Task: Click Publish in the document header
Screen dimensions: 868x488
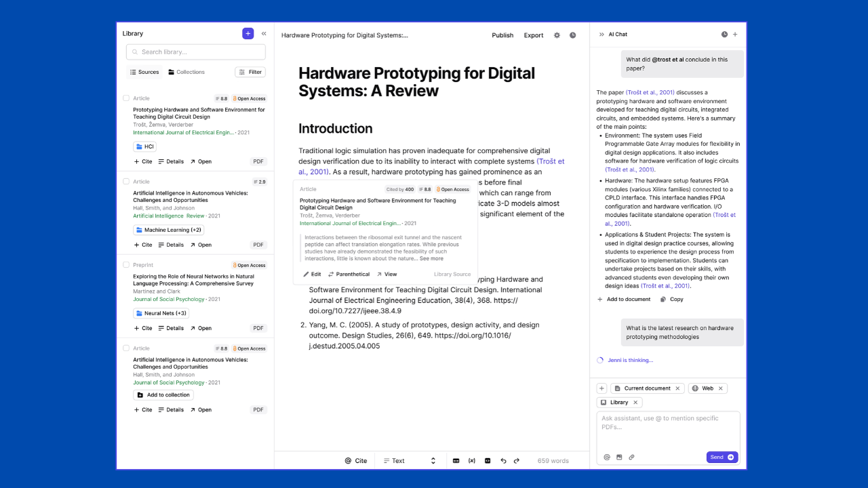Action: tap(502, 35)
